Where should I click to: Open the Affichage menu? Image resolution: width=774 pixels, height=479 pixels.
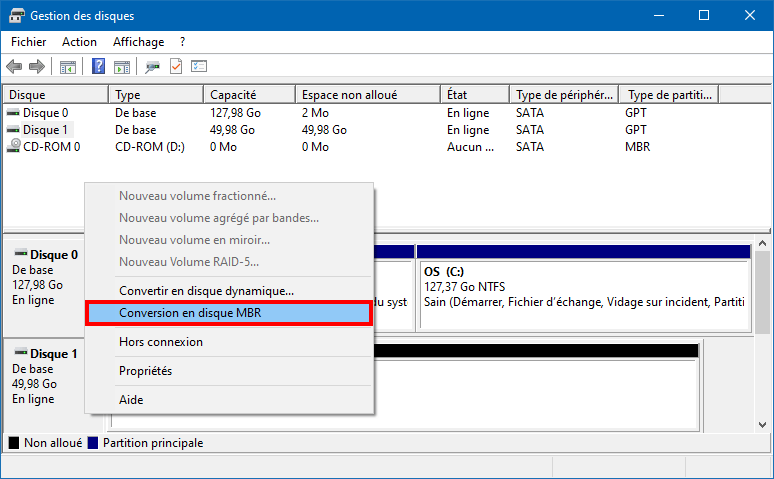point(139,42)
